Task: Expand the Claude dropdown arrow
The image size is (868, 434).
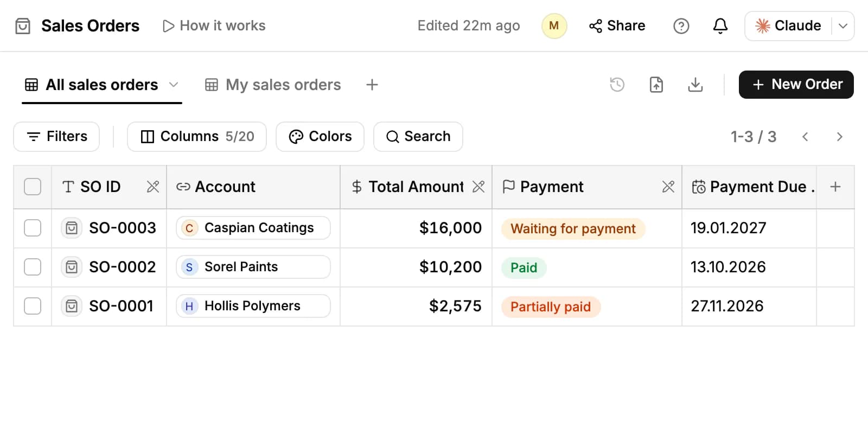Action: 843,26
